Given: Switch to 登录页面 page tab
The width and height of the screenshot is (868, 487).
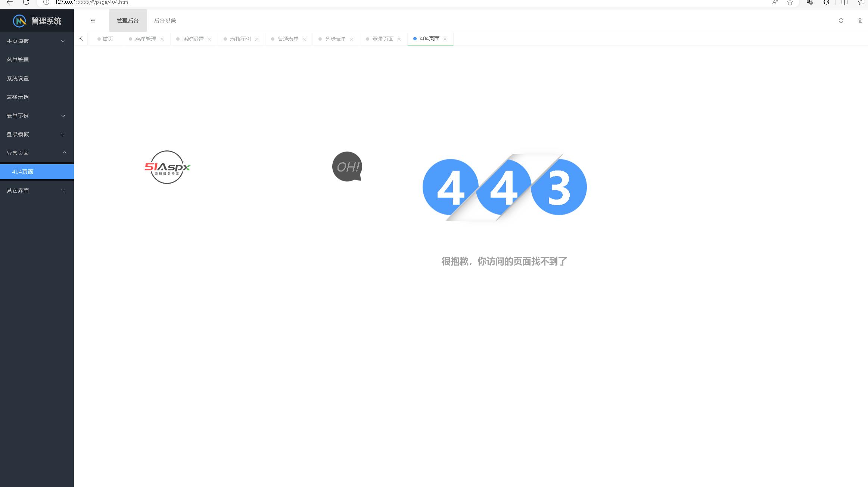Looking at the screenshot, I should tap(383, 39).
